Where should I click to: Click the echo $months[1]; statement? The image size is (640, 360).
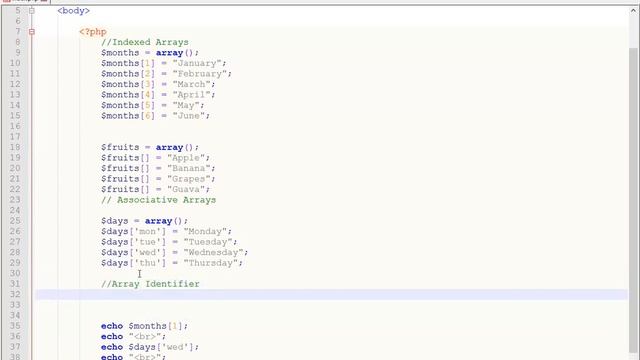(x=144, y=326)
